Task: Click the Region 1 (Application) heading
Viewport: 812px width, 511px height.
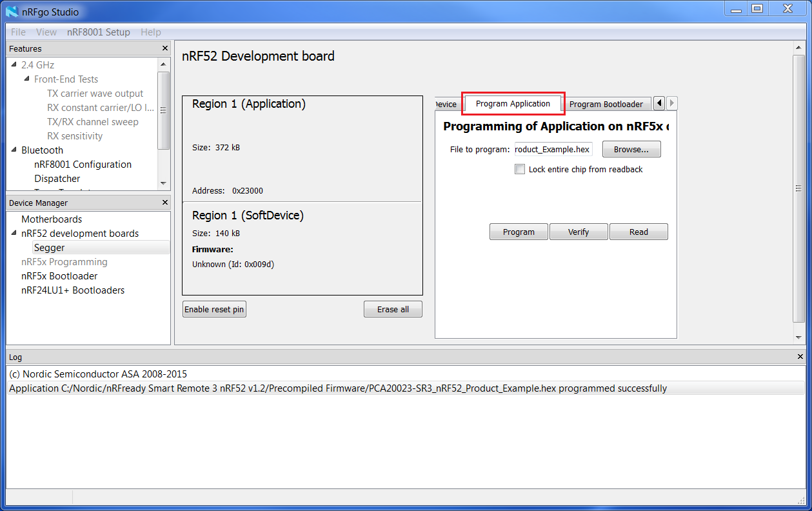Action: tap(249, 104)
